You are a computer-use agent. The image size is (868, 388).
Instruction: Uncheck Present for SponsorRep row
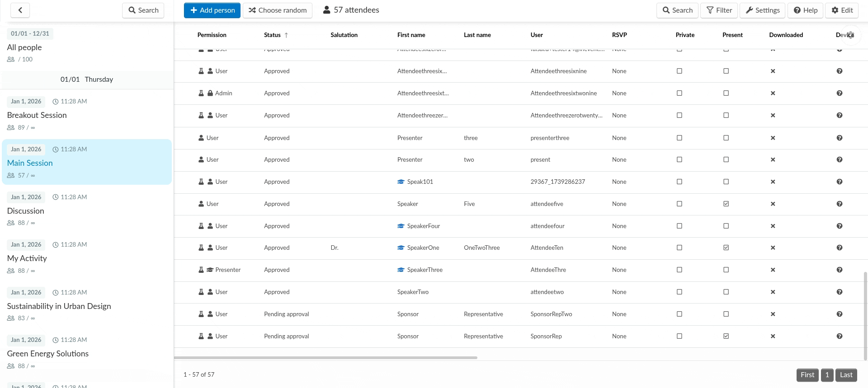point(726,336)
